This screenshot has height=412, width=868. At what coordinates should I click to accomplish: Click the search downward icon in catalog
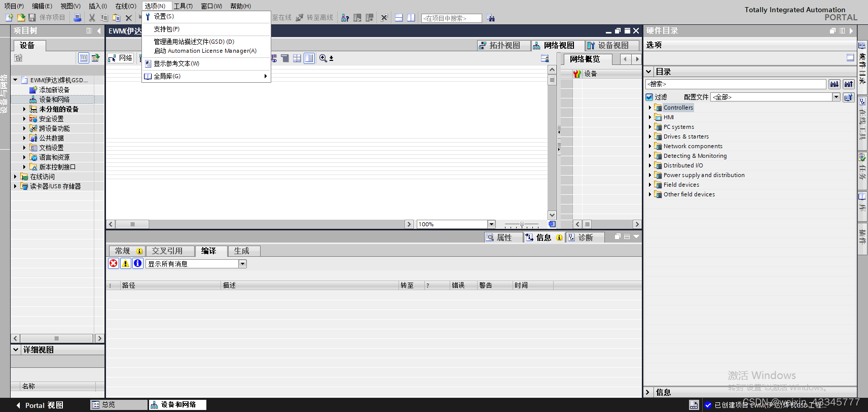tap(835, 84)
